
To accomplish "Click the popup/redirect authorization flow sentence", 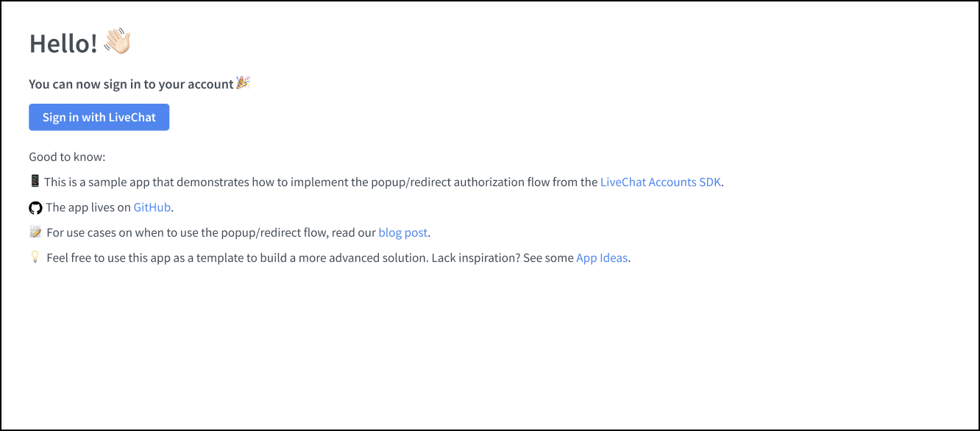I will [x=316, y=182].
